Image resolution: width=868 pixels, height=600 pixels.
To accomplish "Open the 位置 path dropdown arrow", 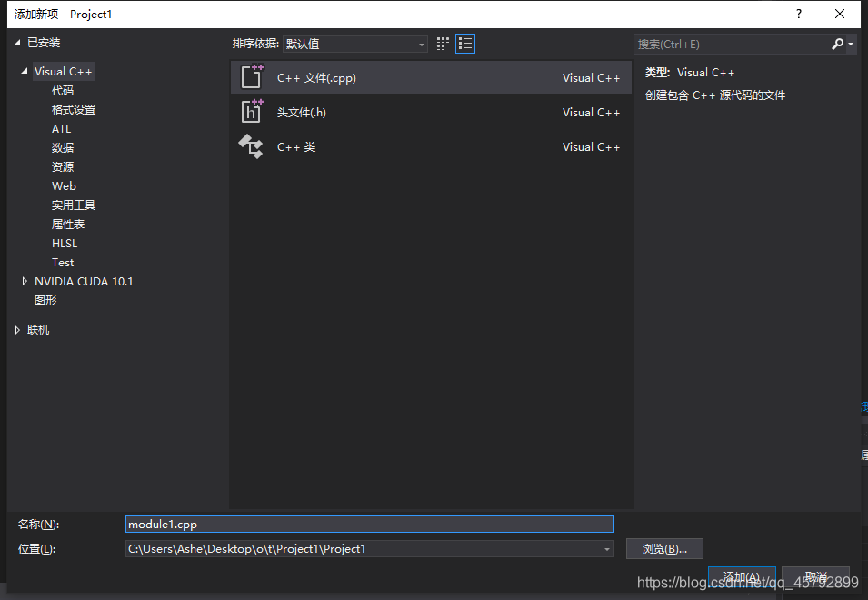I will point(607,549).
